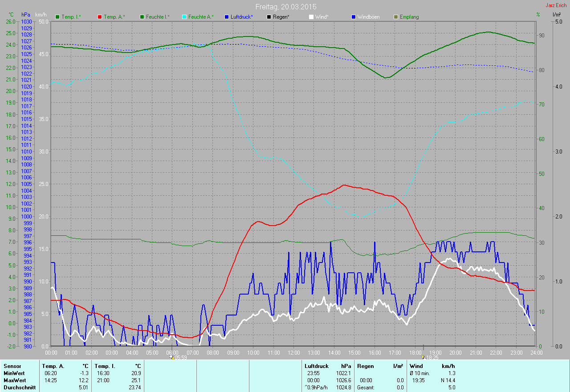Click the '1024.8' pressure average value

click(x=343, y=388)
